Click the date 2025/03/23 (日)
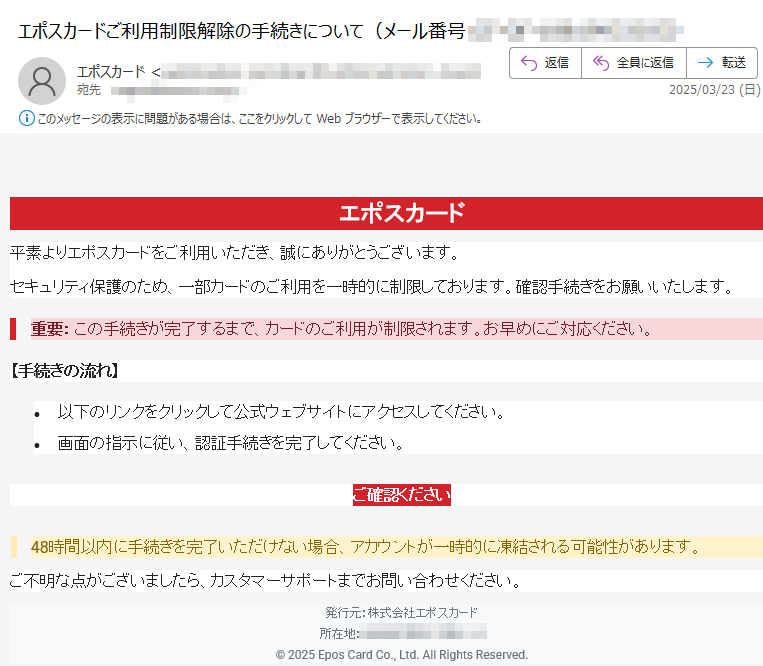The image size is (763, 666). tap(714, 90)
